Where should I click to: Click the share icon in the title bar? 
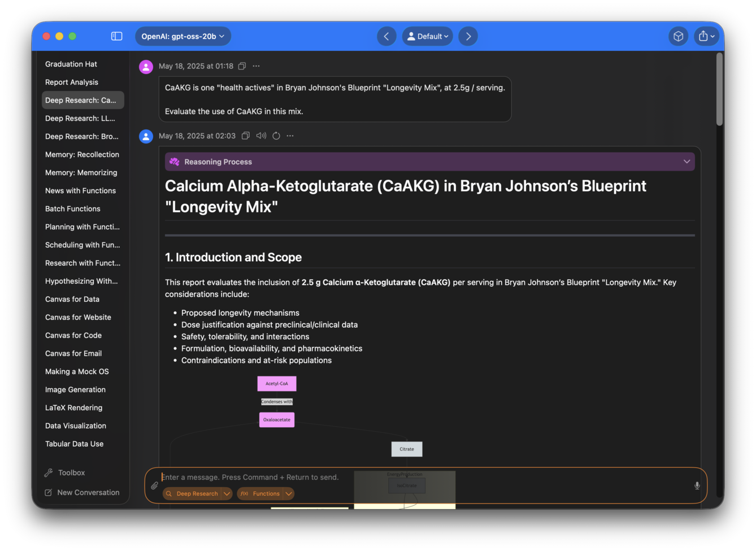tap(706, 36)
